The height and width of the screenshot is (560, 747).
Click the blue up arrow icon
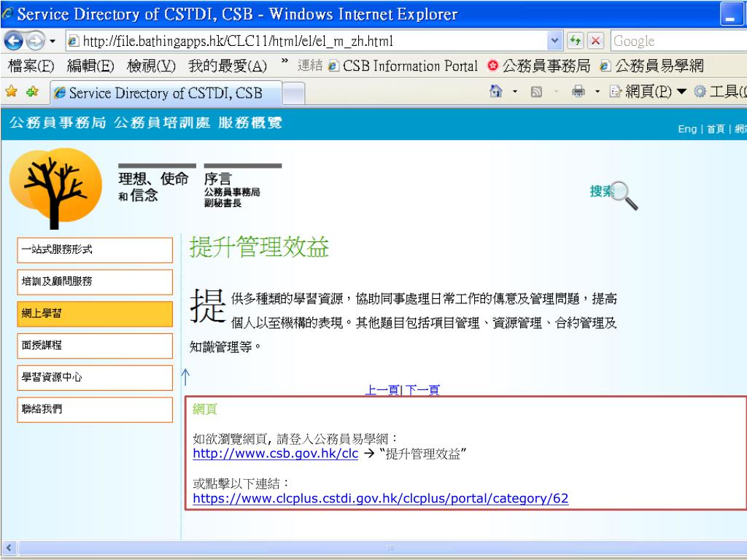point(185,377)
